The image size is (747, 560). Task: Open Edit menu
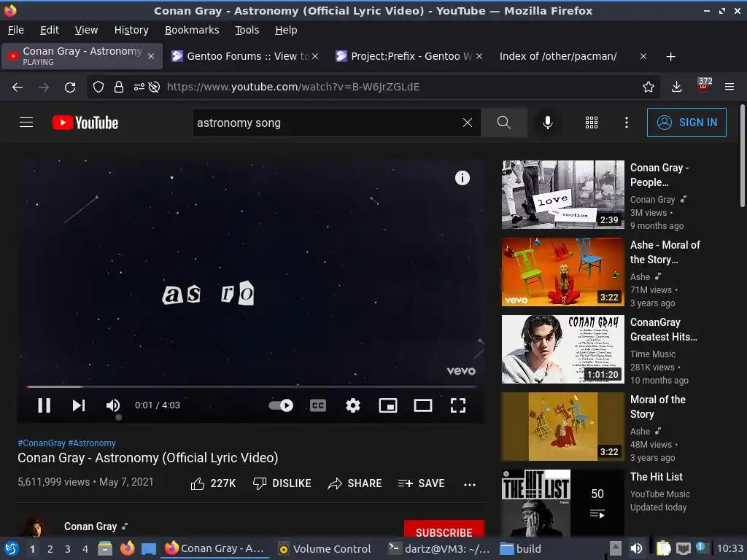(x=50, y=30)
